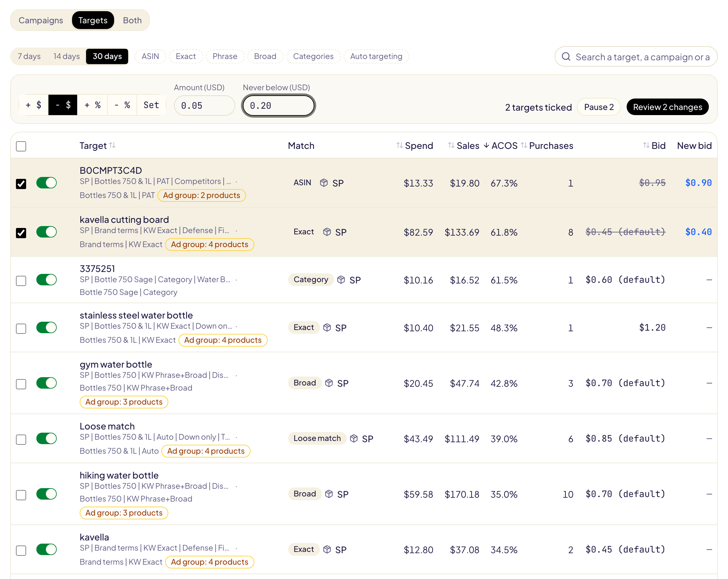Image resolution: width=728 pixels, height=579 pixels.
Task: Untick the kavella cutting board checkbox
Action: pos(21,232)
